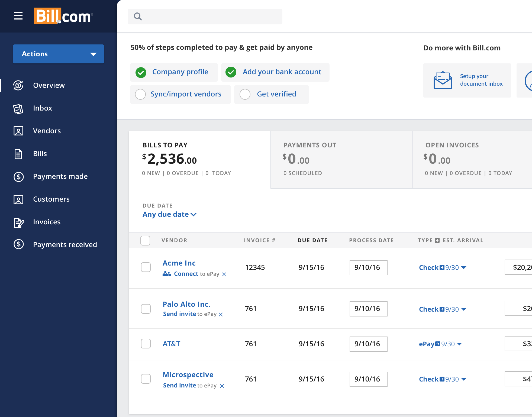Open the AT&T vendor link
The height and width of the screenshot is (417, 532).
click(172, 344)
